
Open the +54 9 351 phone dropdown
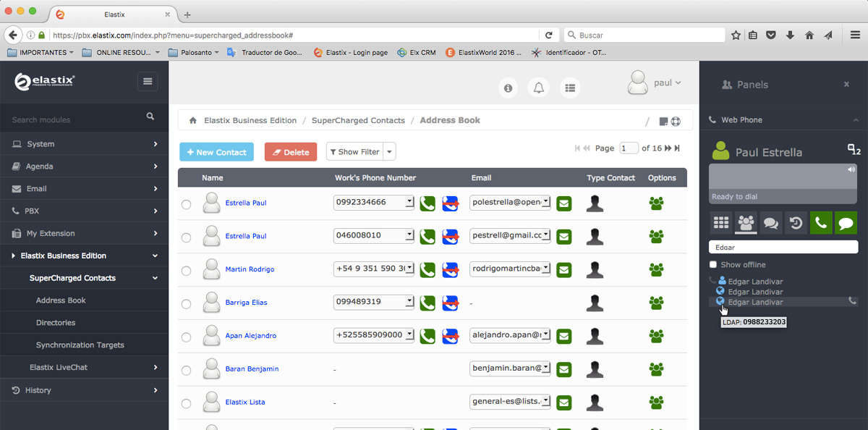point(409,269)
